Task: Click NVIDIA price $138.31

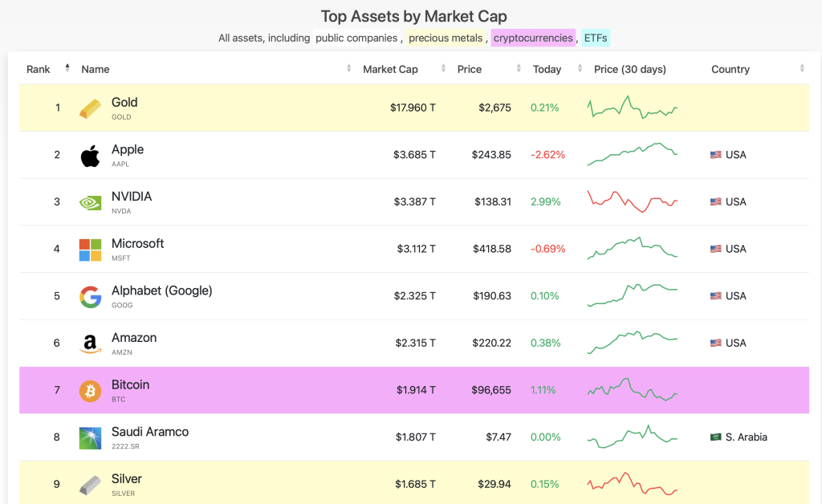Action: click(493, 201)
